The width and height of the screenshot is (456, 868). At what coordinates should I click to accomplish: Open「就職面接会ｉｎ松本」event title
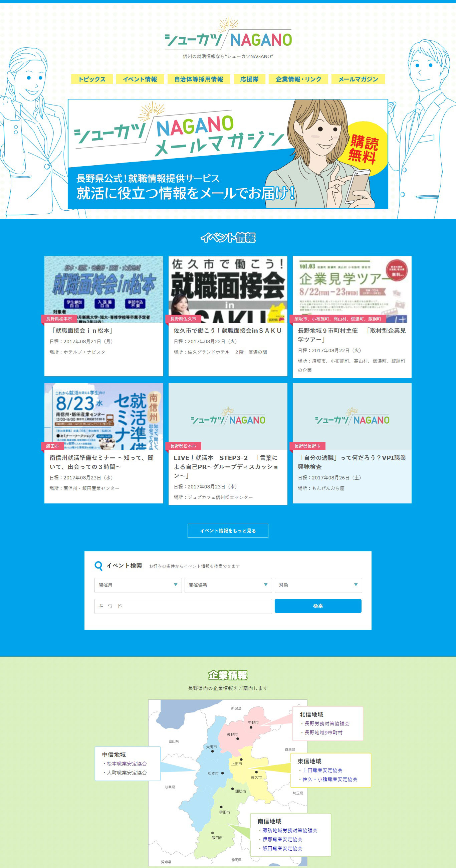click(81, 331)
